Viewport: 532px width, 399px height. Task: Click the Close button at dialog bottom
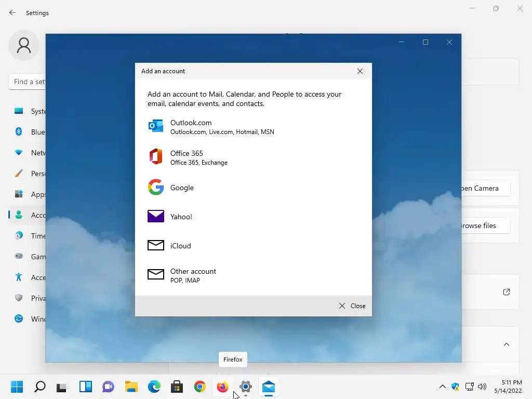[x=352, y=306]
